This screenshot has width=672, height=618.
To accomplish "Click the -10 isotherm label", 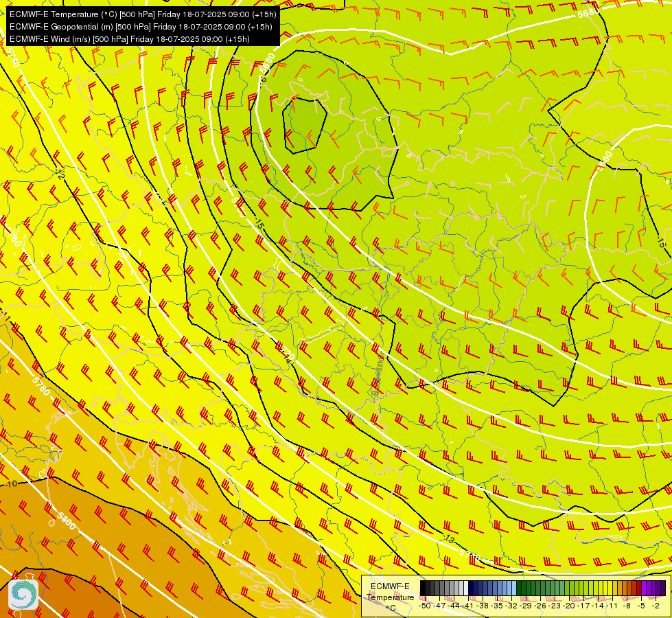I will (x=12, y=484).
